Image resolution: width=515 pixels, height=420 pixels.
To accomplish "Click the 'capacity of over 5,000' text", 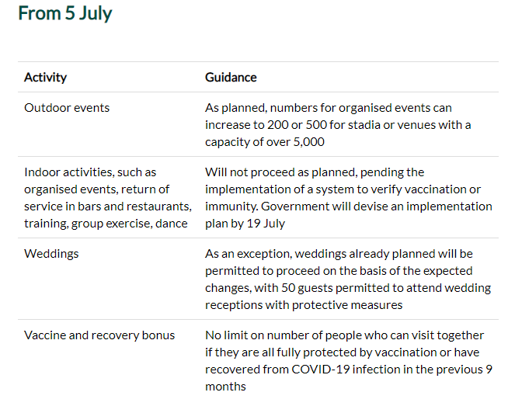I will [x=265, y=142].
